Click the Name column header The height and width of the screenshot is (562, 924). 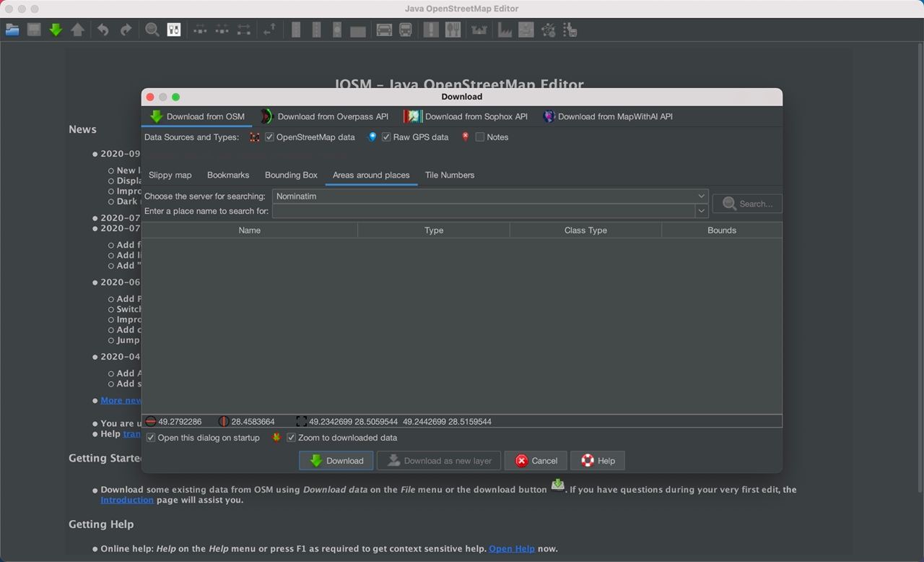[250, 230]
